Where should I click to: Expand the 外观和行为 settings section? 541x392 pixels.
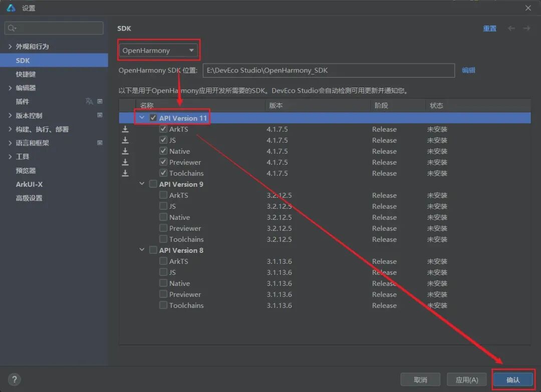[x=10, y=46]
